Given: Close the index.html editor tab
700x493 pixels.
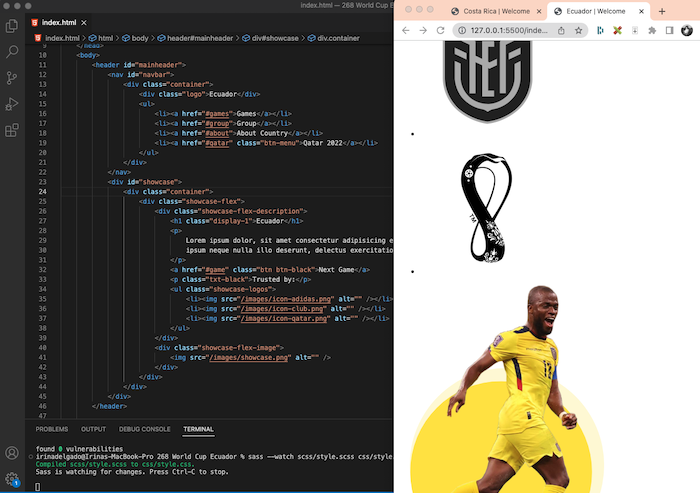Looking at the screenshot, I should point(84,22).
